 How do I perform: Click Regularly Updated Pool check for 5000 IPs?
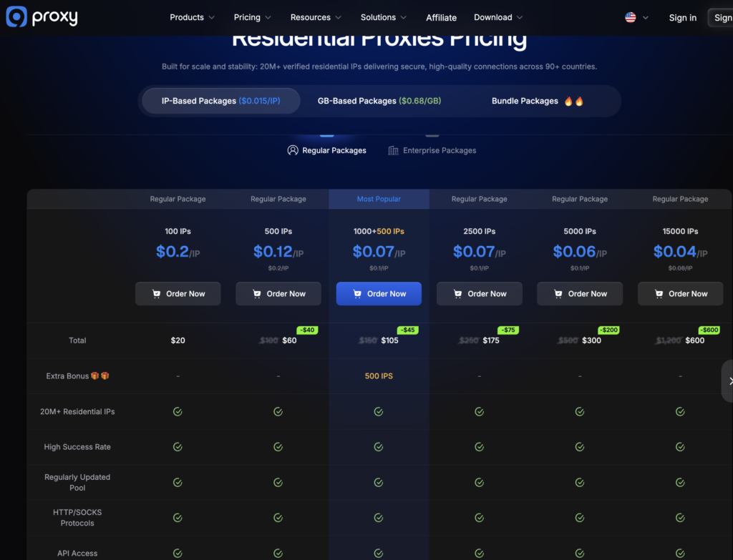pyautogui.click(x=580, y=483)
